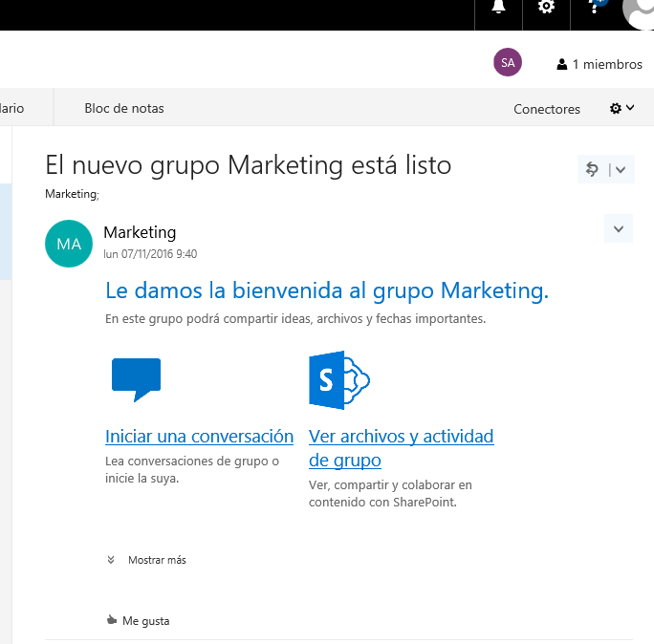Open the Conectores menu item
The width and height of the screenshot is (654, 644).
click(x=546, y=109)
